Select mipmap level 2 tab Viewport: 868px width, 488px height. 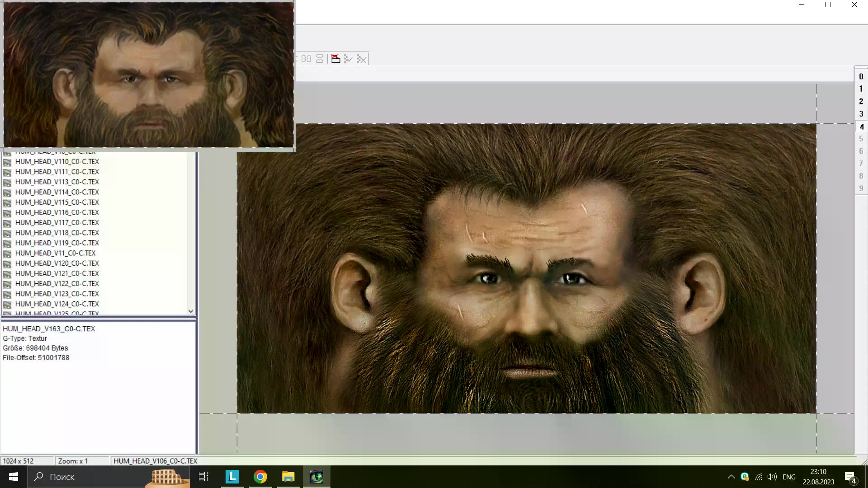pos(861,101)
